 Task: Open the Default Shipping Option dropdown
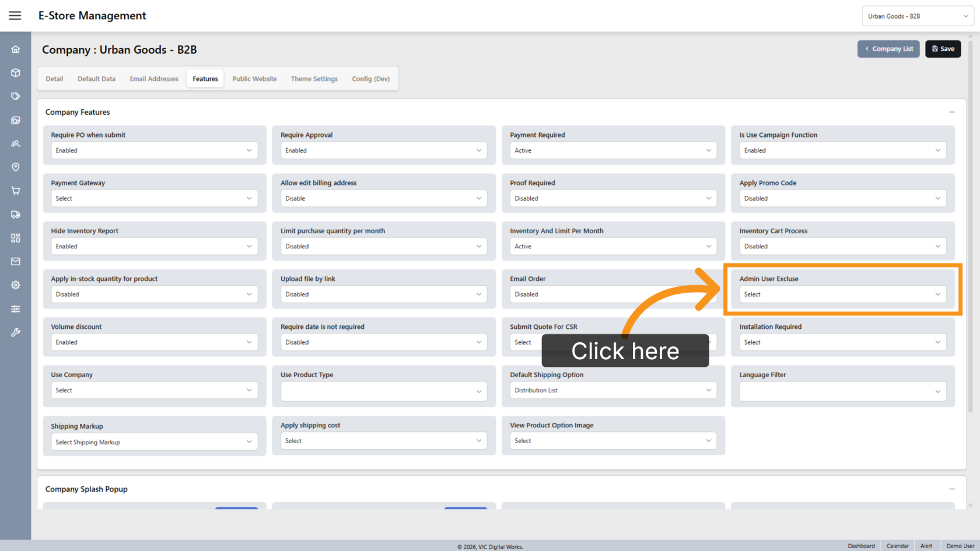click(613, 391)
